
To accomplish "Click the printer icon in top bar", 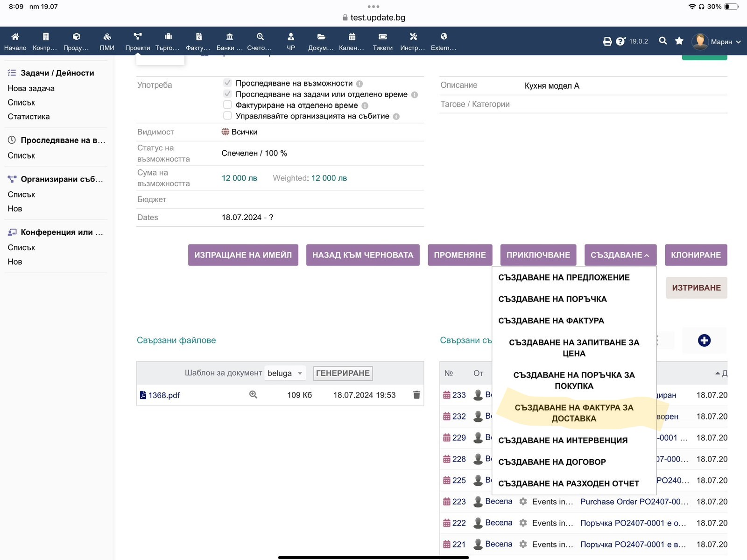I will click(607, 42).
